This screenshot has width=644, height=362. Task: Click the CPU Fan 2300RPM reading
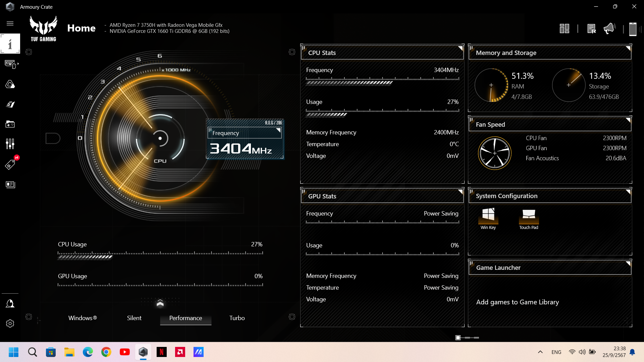[x=614, y=138]
